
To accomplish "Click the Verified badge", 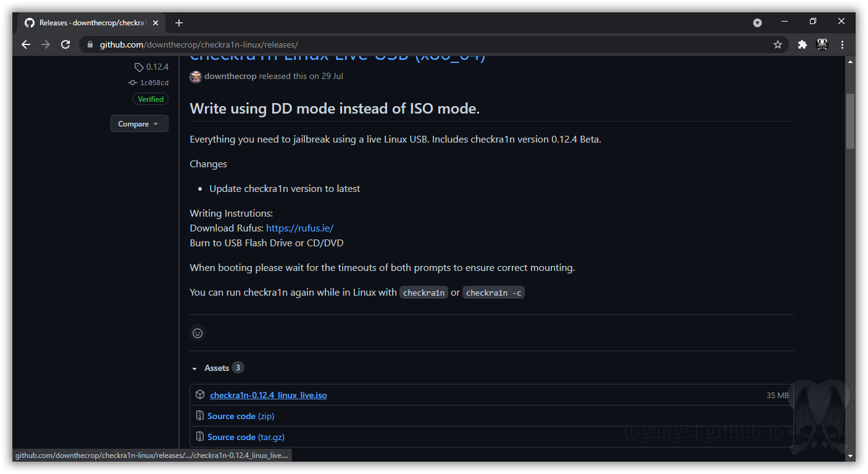I will [151, 99].
